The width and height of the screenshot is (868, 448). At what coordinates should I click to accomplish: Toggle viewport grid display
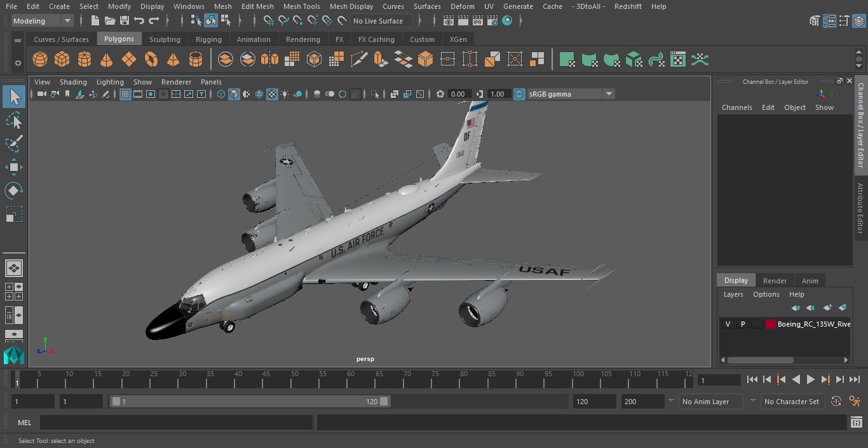(x=125, y=94)
